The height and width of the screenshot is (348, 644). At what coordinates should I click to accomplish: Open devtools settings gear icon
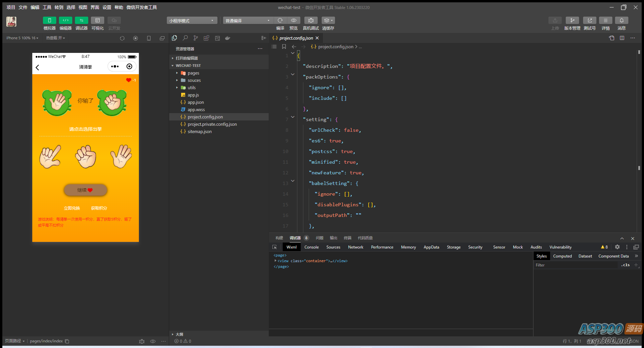617,247
